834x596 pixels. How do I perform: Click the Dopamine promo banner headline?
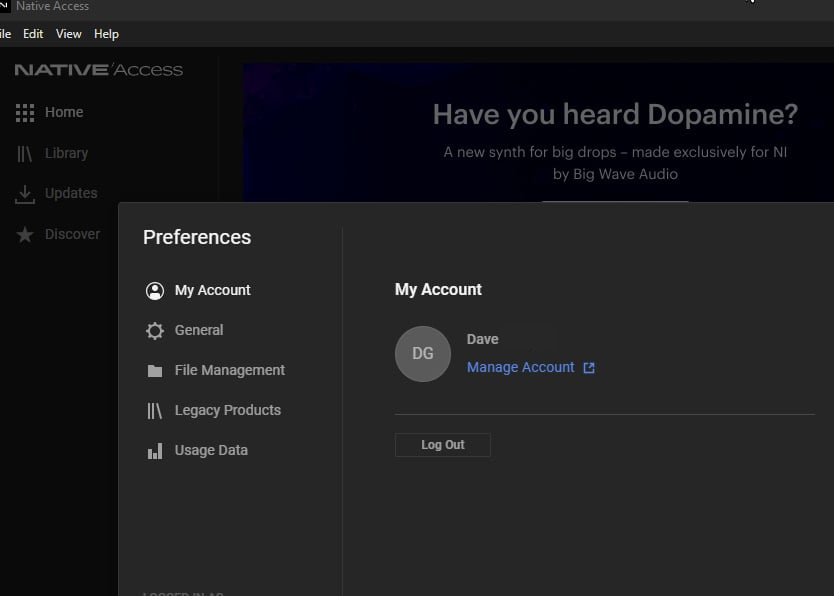(615, 115)
